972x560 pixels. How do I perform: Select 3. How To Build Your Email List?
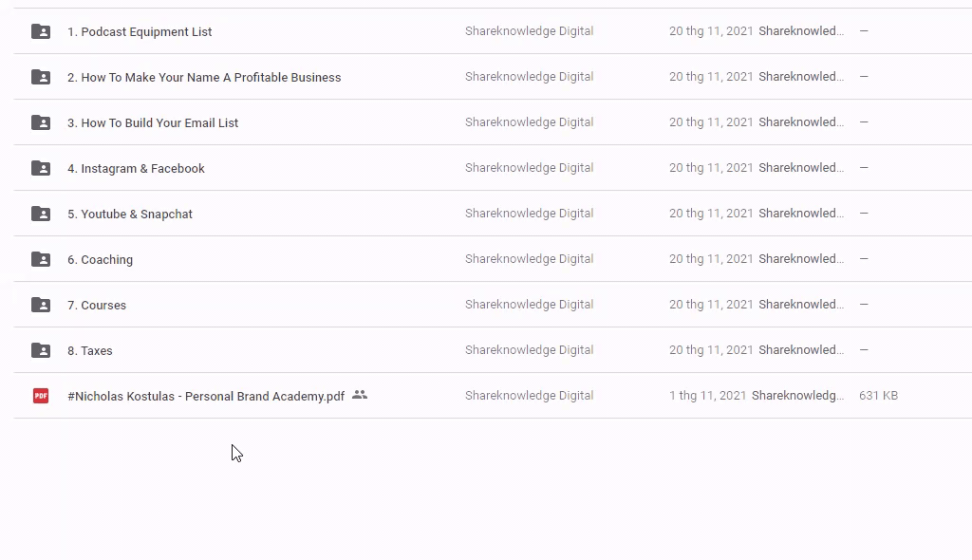click(153, 123)
